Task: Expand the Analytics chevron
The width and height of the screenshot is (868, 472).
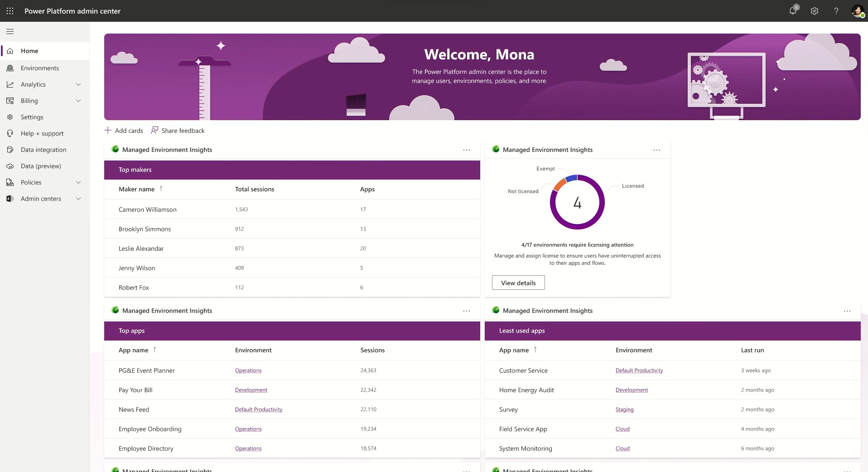Action: tap(78, 84)
